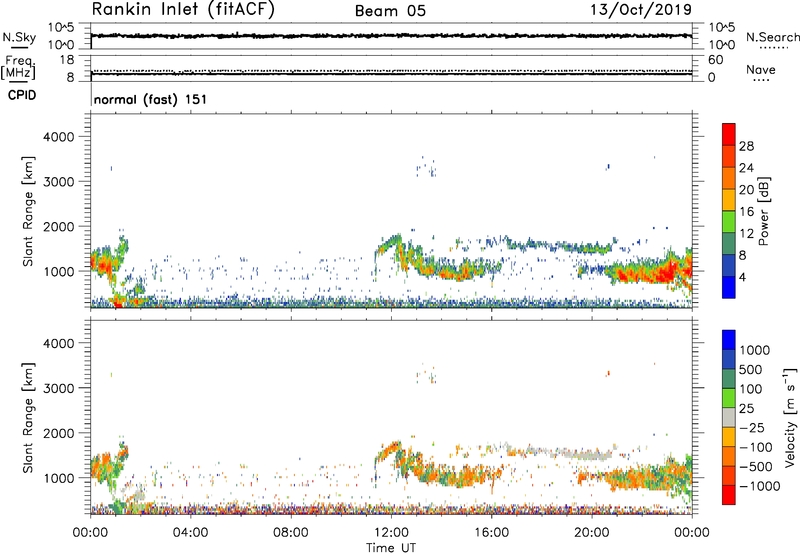The height and width of the screenshot is (554, 800).
Task: Click the Power color bar label '4'
Action: (x=742, y=277)
